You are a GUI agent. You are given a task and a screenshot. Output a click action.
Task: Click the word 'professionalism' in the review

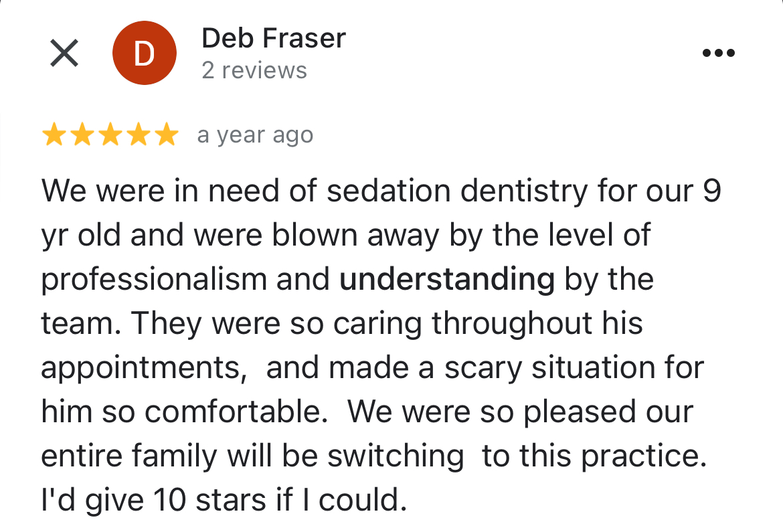[x=154, y=280]
